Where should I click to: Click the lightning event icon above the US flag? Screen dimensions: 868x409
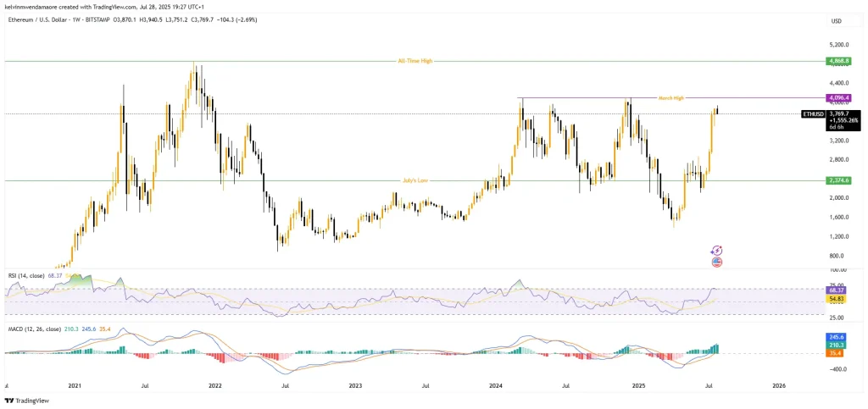pyautogui.click(x=717, y=251)
